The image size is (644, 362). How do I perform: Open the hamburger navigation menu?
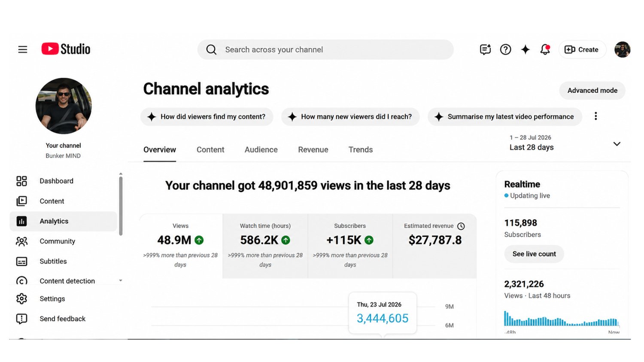point(23,49)
